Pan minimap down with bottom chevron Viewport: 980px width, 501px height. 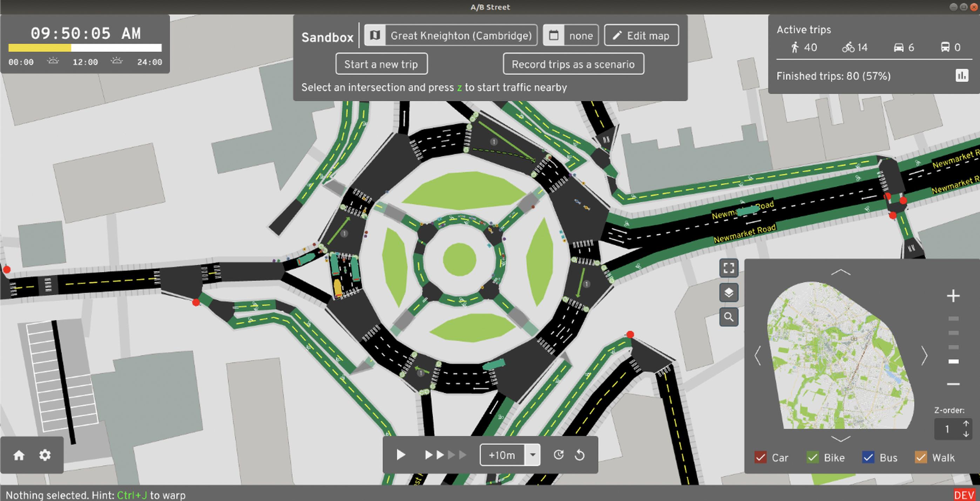[840, 439]
